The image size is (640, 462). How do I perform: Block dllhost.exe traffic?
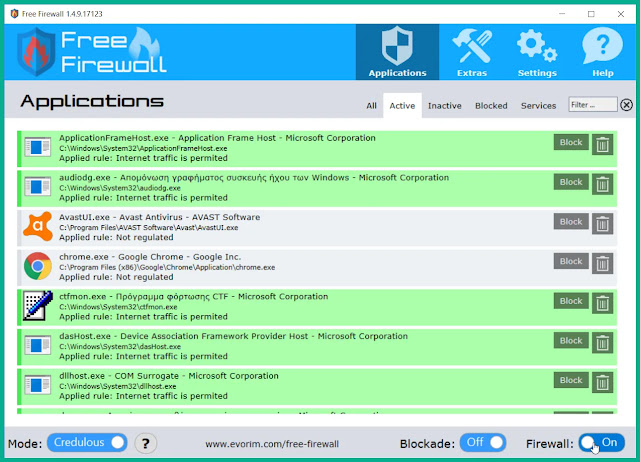(571, 380)
